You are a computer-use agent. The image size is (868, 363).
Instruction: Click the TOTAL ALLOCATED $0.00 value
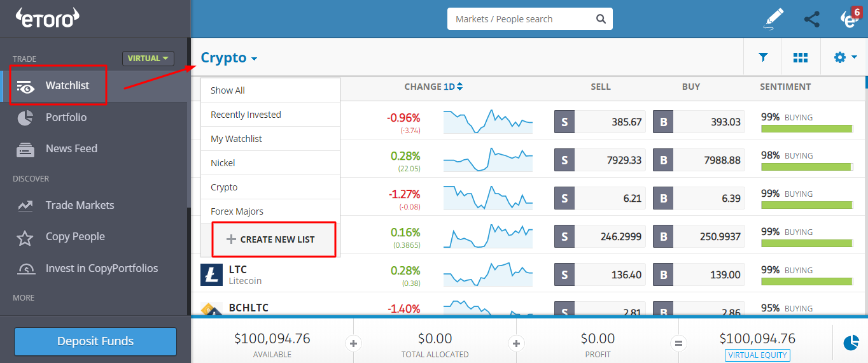(x=435, y=338)
